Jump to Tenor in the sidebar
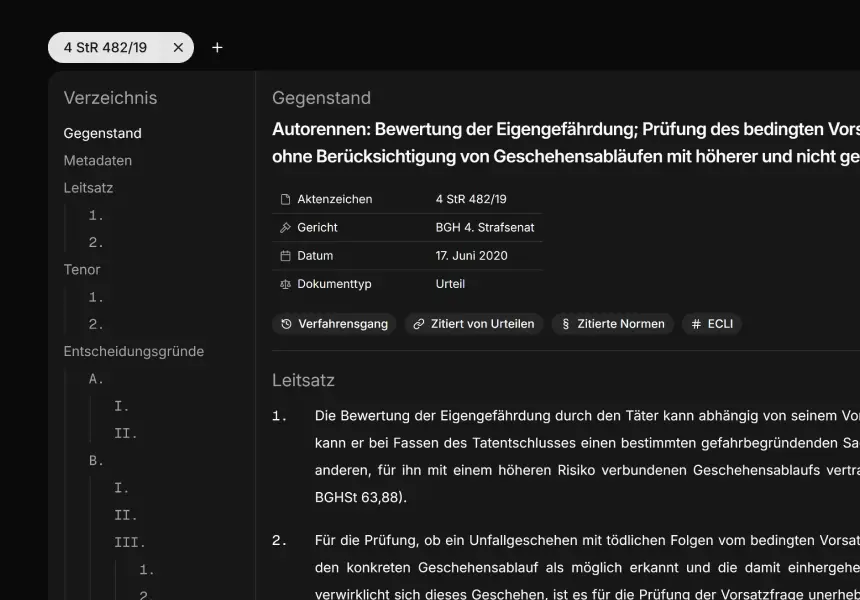The width and height of the screenshot is (860, 600). [82, 269]
